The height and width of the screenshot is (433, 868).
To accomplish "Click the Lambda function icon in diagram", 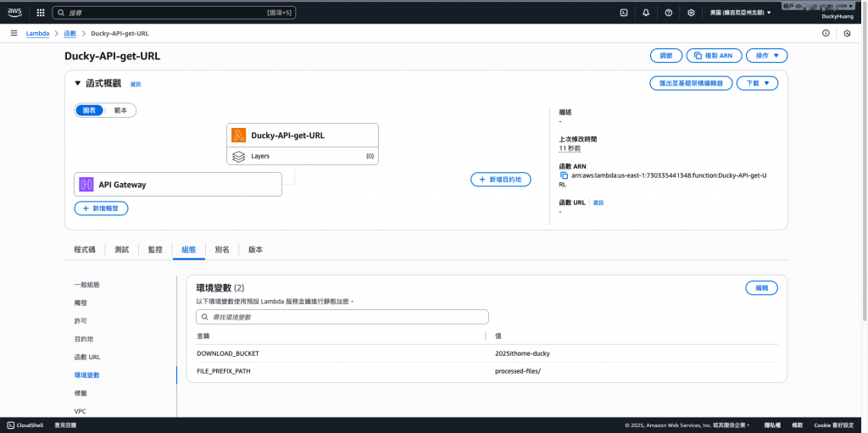I will pos(238,135).
